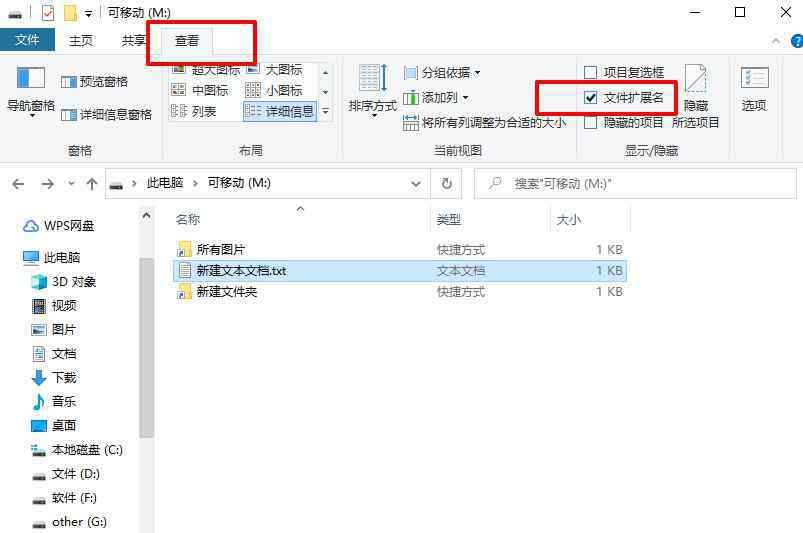Check hidden items (隐藏的项目) box
Image resolution: width=803 pixels, height=533 pixels.
[x=624, y=122]
